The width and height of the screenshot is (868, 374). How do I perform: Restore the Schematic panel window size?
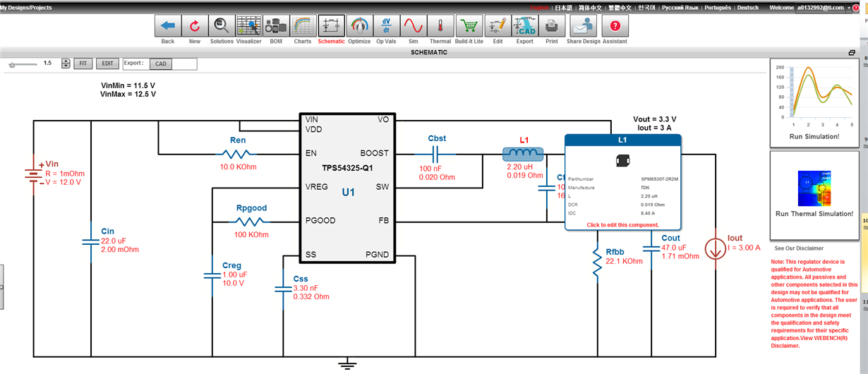(x=852, y=52)
